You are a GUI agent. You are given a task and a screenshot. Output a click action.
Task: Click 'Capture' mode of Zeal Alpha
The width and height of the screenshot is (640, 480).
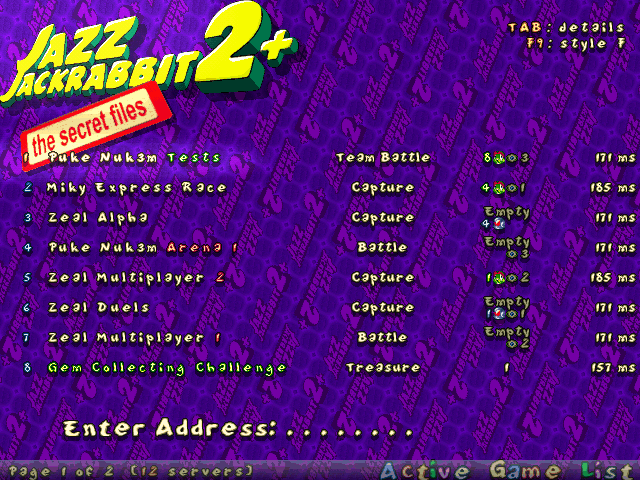point(383,218)
